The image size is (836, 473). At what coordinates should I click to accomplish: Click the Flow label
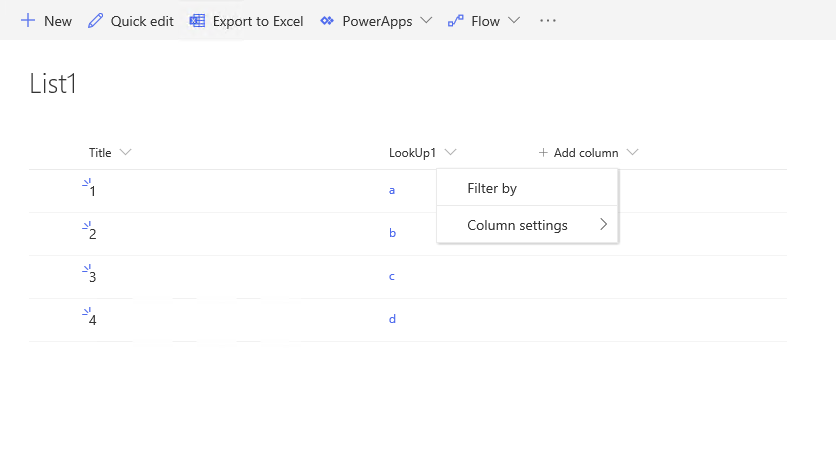coord(485,21)
